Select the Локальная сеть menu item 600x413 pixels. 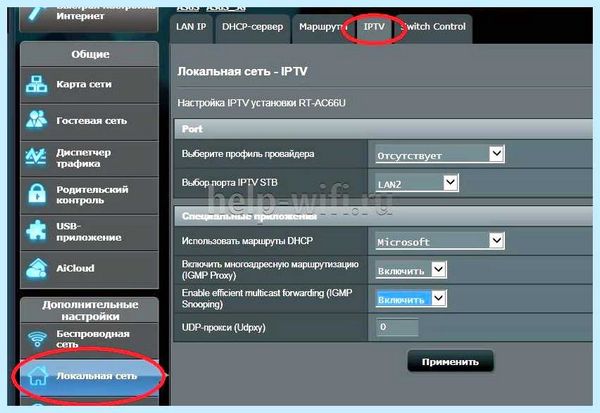click(x=90, y=376)
